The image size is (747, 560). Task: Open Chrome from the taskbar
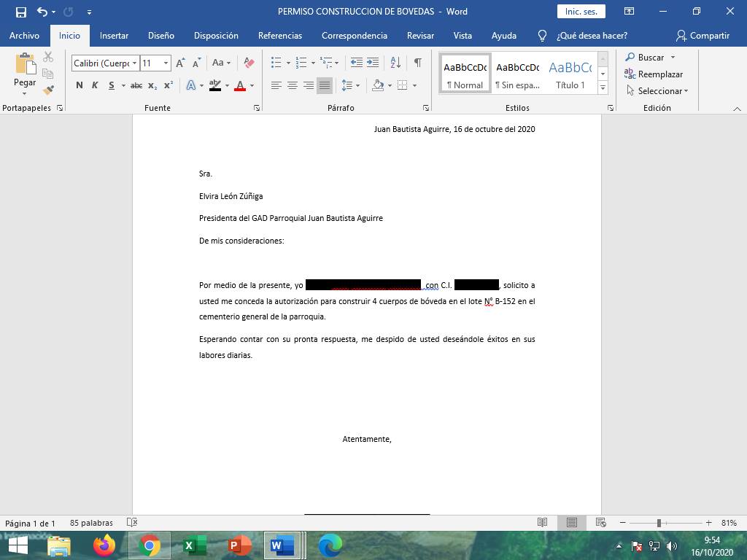[x=150, y=545]
